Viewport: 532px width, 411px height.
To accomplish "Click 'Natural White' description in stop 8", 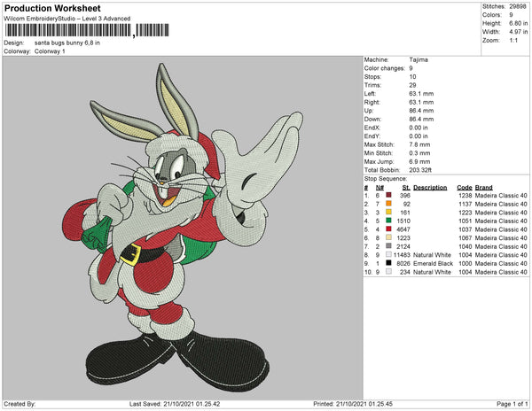I will [x=432, y=255].
